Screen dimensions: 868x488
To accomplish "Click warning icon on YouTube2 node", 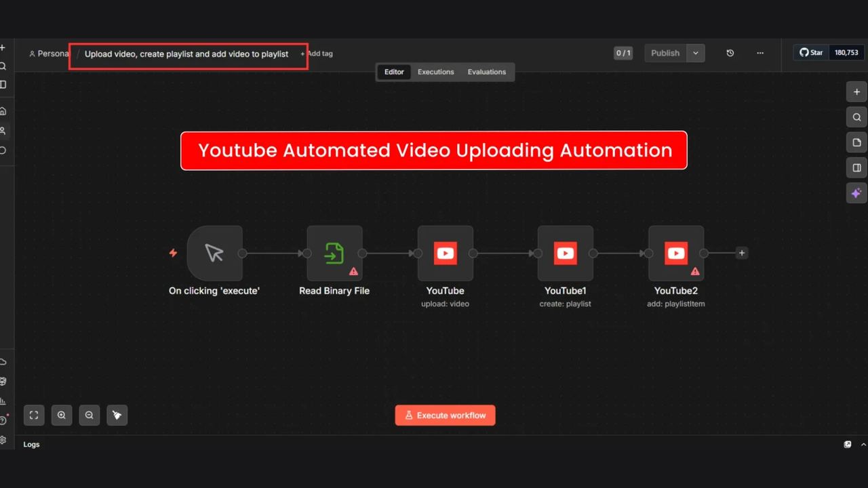I will (695, 271).
